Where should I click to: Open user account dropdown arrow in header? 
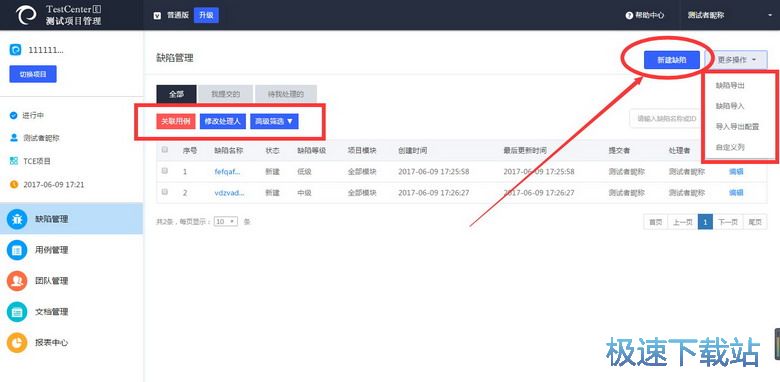770,15
